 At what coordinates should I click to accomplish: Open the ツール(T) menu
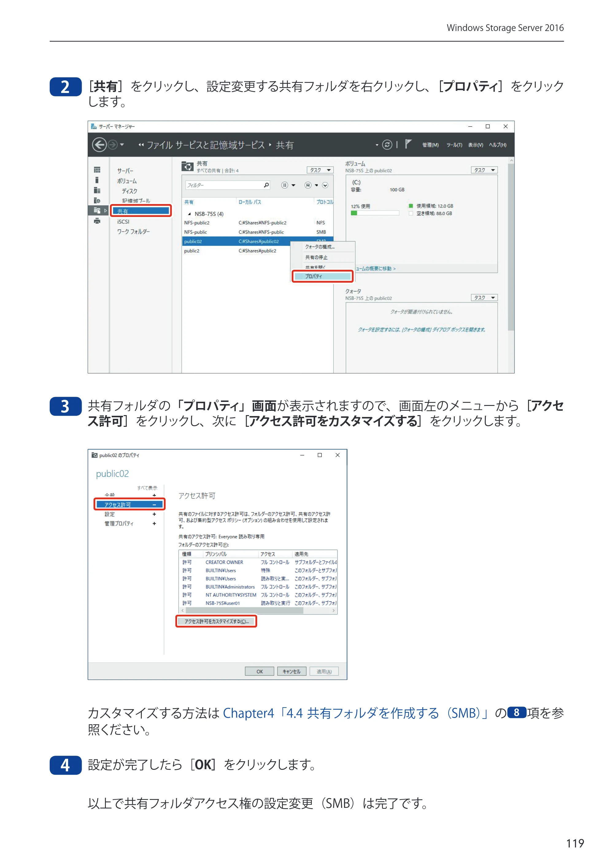point(454,145)
